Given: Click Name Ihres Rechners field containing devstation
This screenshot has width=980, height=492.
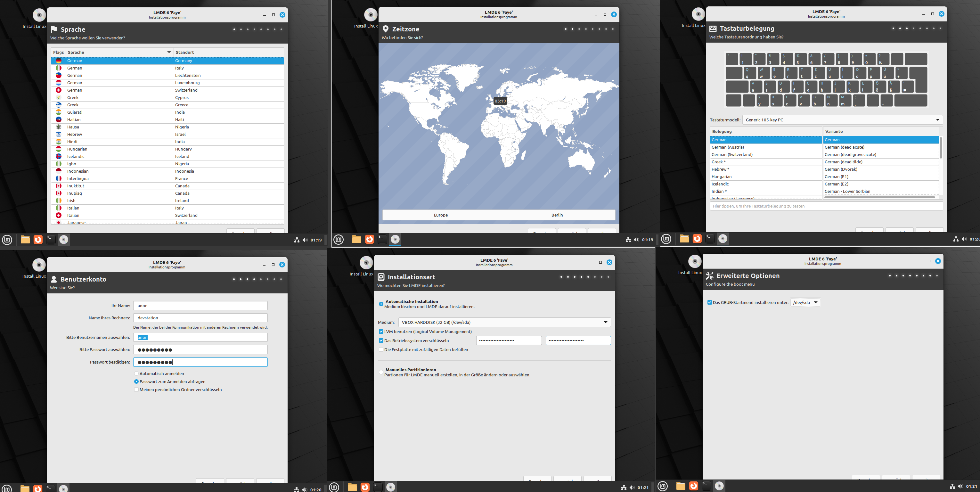Looking at the screenshot, I should point(200,318).
